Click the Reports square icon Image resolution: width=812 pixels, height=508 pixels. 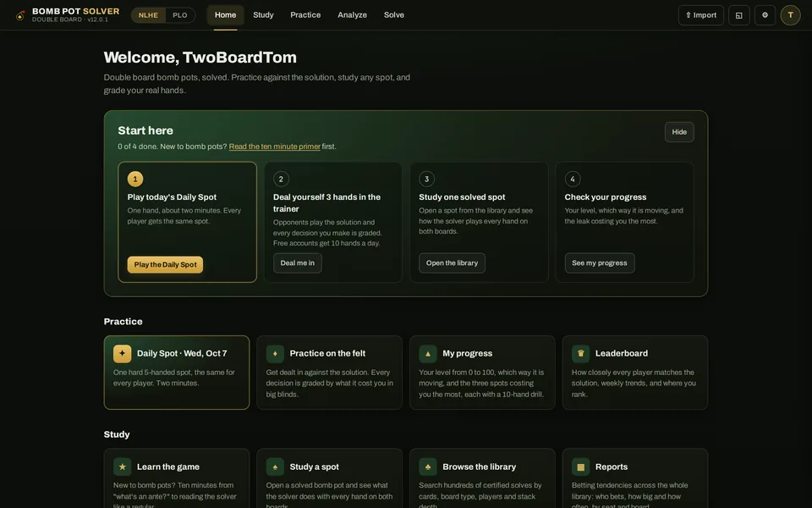click(580, 467)
